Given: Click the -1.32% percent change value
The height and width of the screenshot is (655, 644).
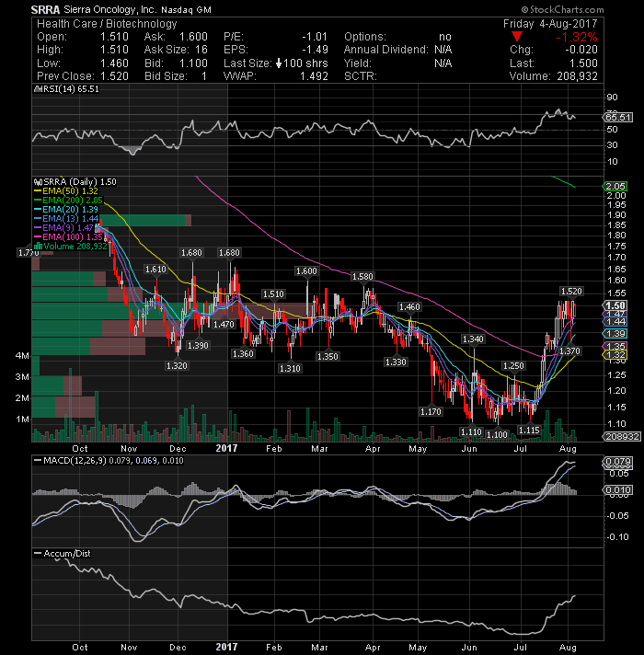Looking at the screenshot, I should click(x=576, y=37).
